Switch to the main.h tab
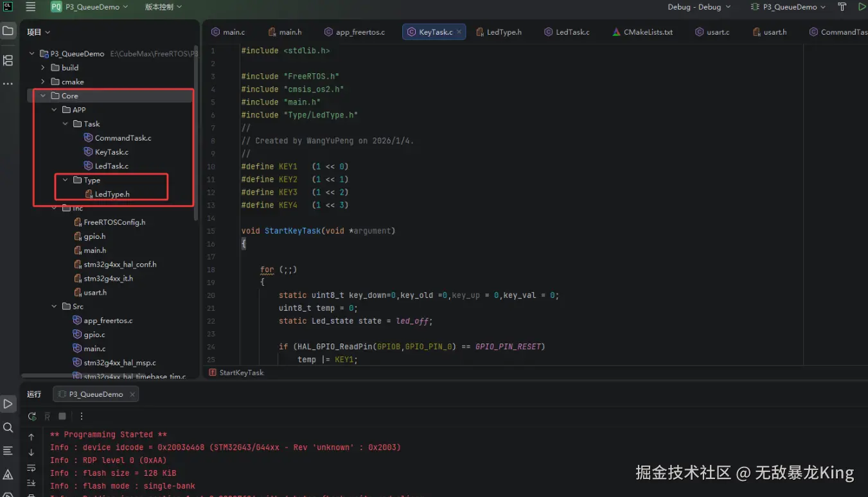Viewport: 868px width, 497px height. click(285, 32)
